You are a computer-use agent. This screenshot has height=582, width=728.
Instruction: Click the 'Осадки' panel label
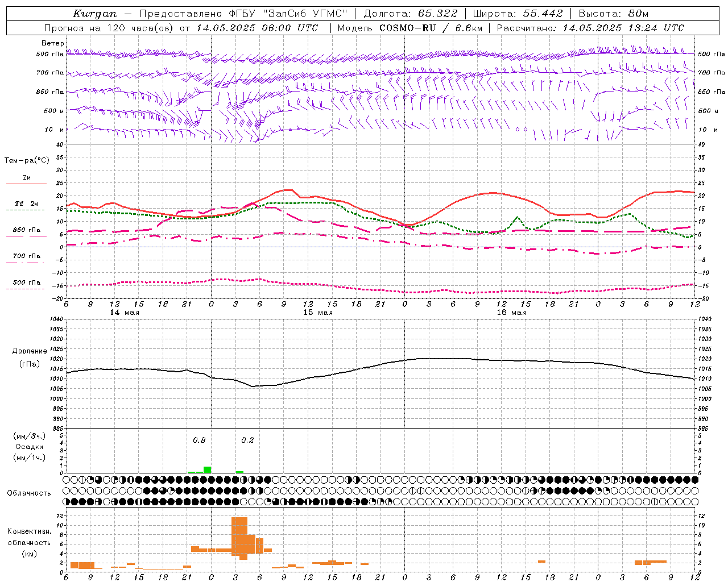(30, 447)
